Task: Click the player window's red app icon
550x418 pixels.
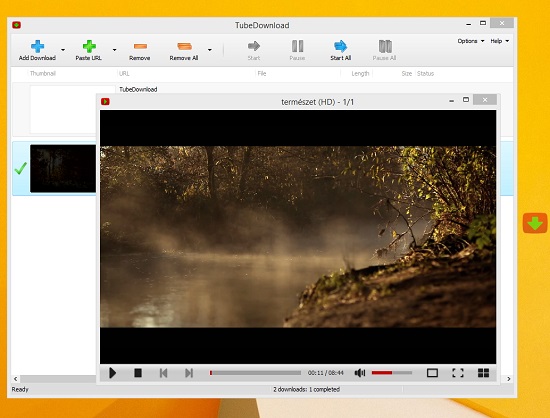Action: tap(105, 101)
